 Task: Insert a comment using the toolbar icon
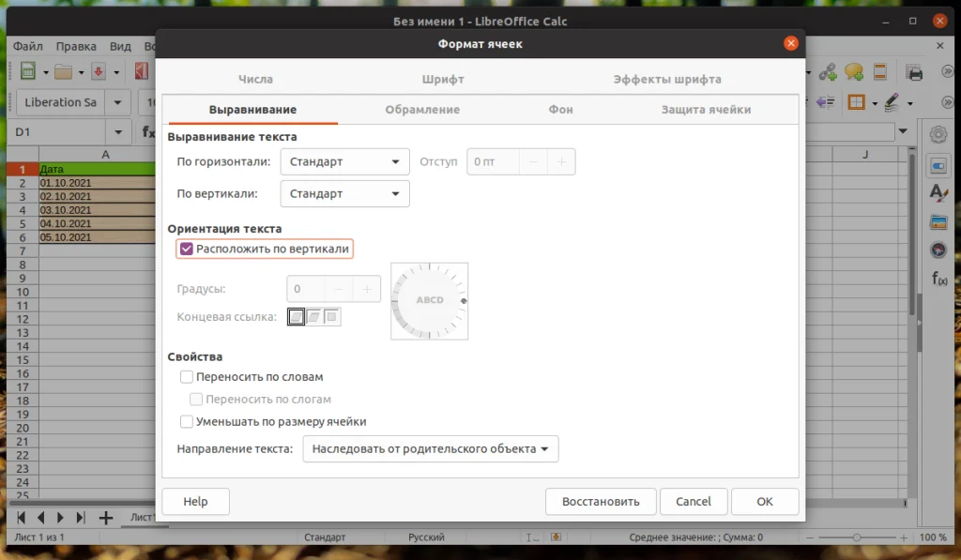[852, 71]
